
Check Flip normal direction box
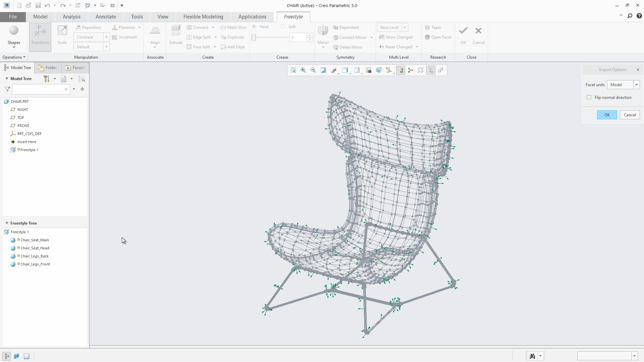click(x=589, y=98)
